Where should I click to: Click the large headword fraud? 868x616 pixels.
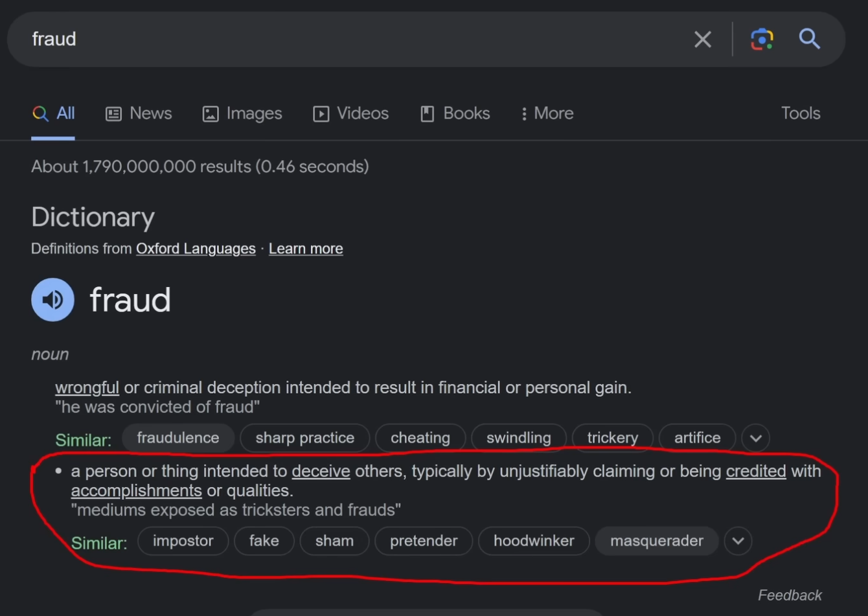pos(130,301)
